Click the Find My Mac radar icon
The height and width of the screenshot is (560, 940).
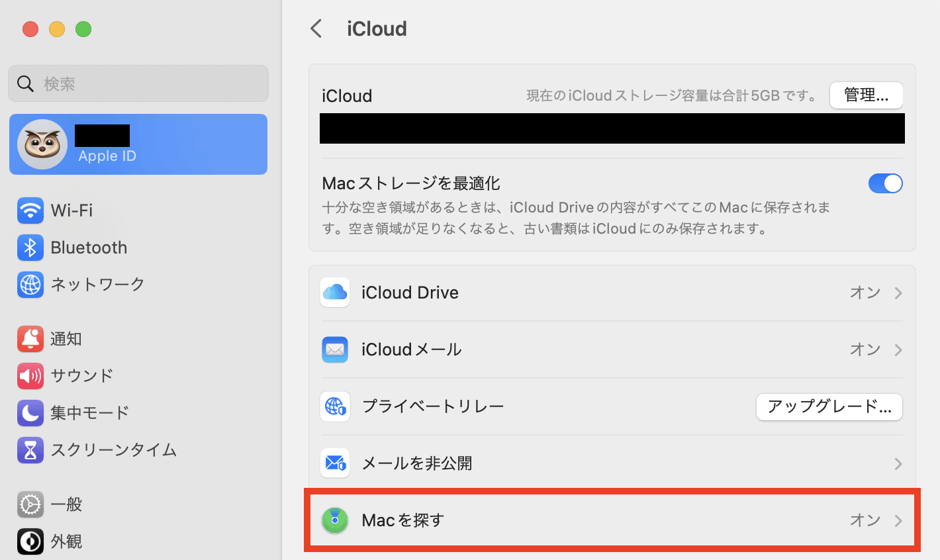coord(335,520)
